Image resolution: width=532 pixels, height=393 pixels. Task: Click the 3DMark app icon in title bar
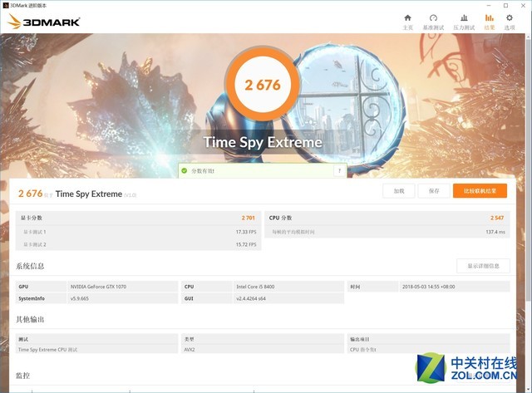(6, 6)
